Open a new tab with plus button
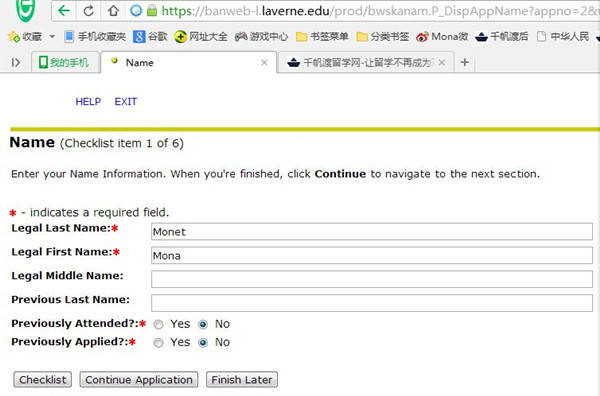 465,62
